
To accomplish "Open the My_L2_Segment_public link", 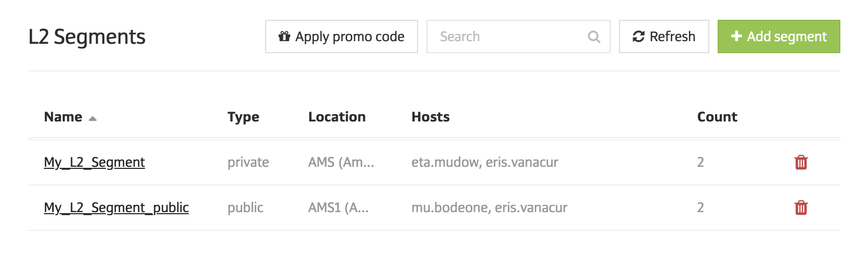I will pyautogui.click(x=116, y=208).
